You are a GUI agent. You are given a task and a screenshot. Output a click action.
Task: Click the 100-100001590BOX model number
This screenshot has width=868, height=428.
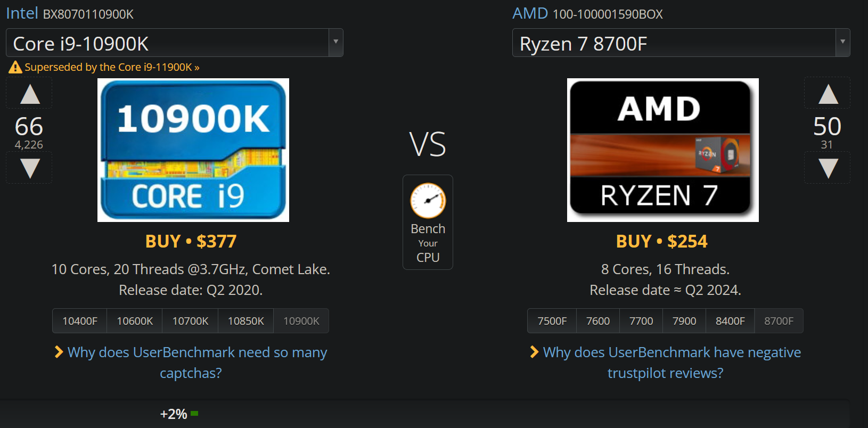point(608,14)
